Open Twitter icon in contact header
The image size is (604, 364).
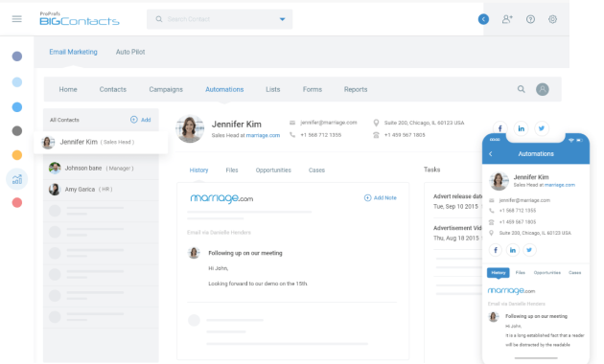(x=542, y=128)
